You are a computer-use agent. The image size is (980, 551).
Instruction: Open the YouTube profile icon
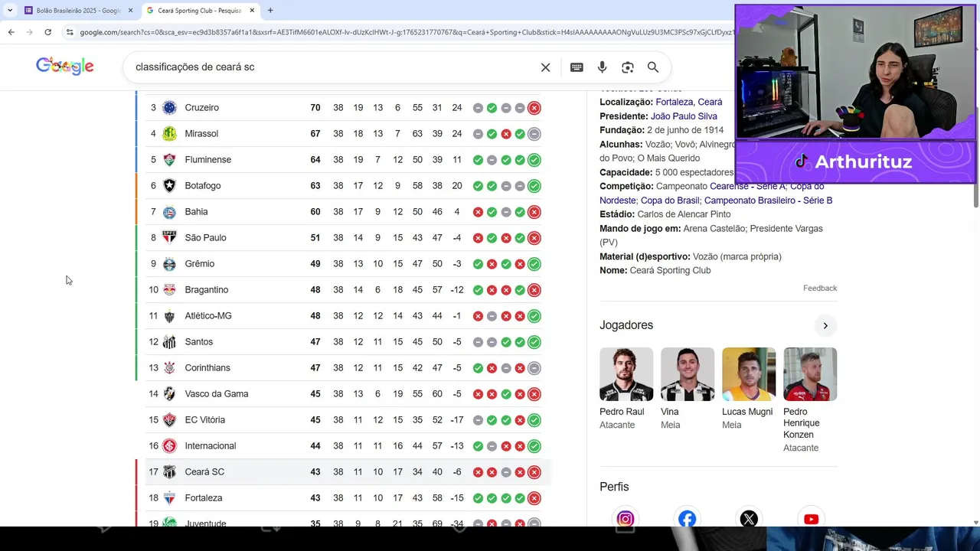(811, 519)
